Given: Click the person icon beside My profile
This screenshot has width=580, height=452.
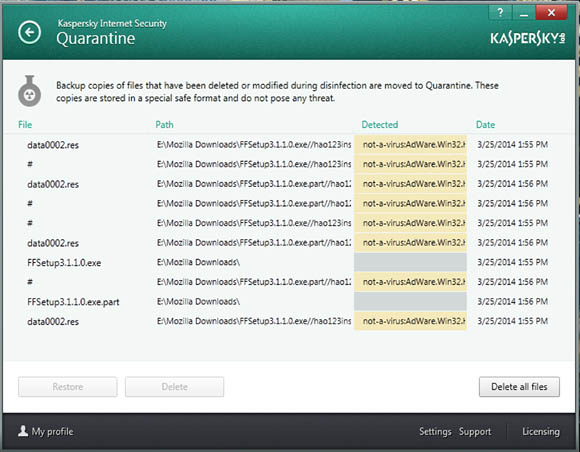Looking at the screenshot, I should pos(23,431).
